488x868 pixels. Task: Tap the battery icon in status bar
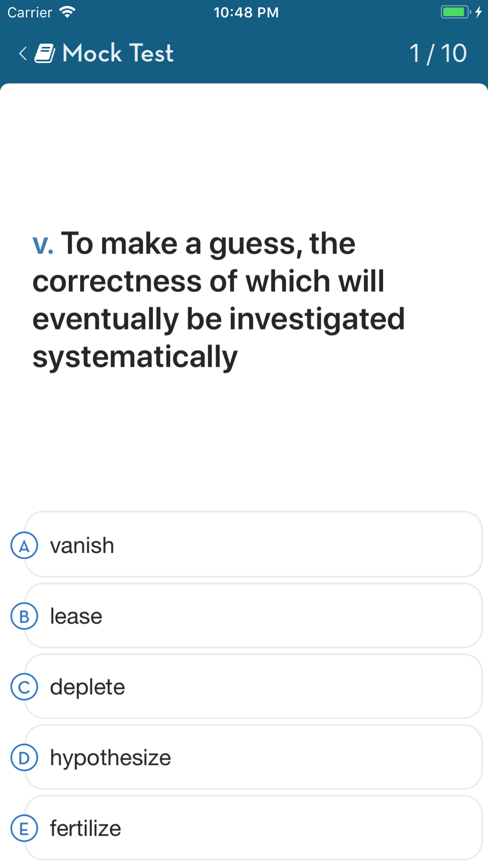point(455,12)
